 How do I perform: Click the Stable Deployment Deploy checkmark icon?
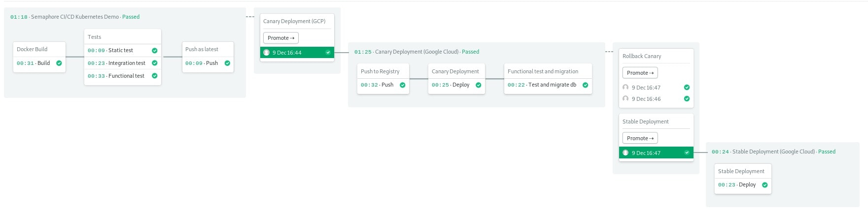point(765,185)
